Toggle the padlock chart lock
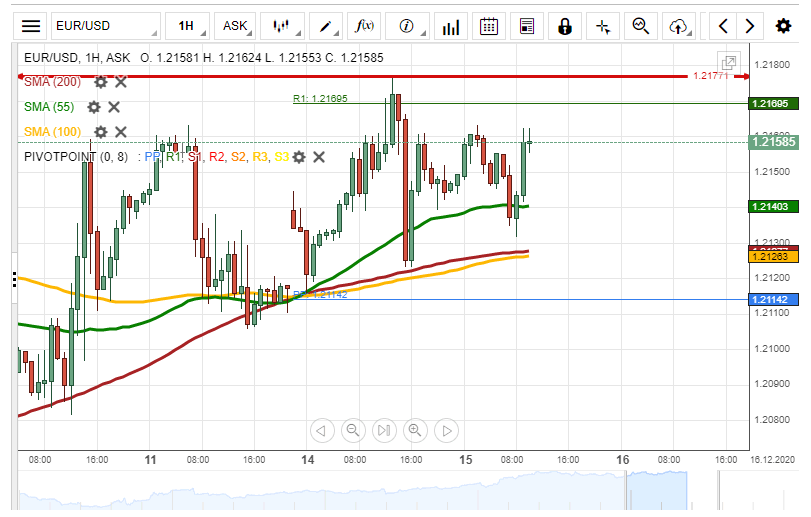The width and height of the screenshot is (811, 517). pos(565,26)
